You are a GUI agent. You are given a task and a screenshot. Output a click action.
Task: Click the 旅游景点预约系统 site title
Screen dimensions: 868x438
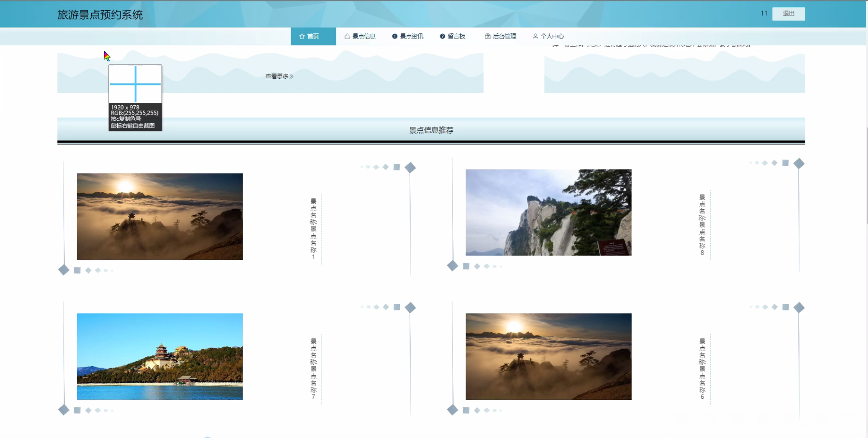[x=100, y=15]
